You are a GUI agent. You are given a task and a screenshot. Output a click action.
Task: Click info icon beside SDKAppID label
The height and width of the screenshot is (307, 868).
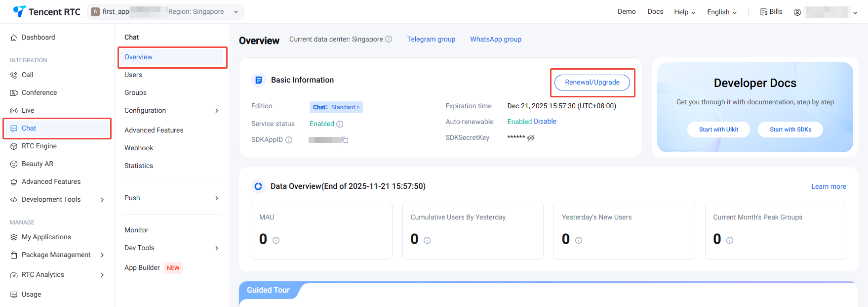point(289,140)
